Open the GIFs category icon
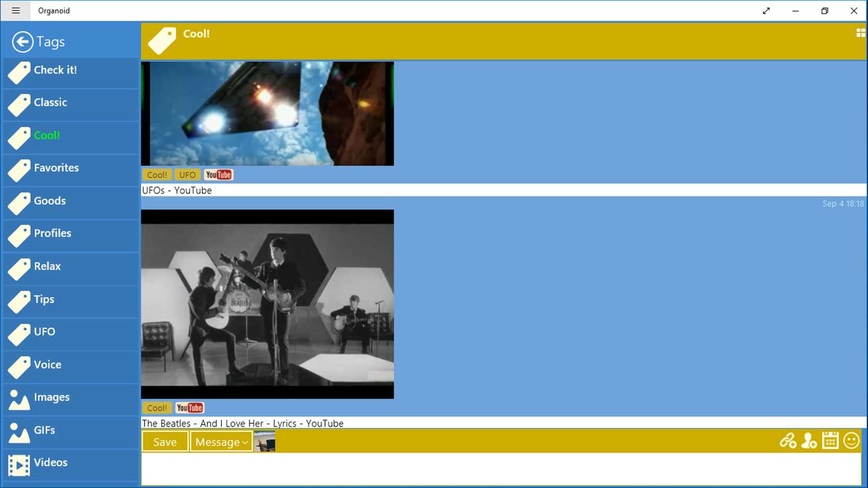Screen dimensions: 868x488 coord(19,433)
